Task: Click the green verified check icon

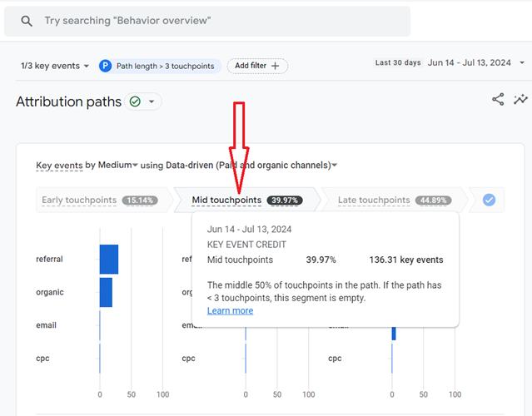Action: pyautogui.click(x=135, y=102)
